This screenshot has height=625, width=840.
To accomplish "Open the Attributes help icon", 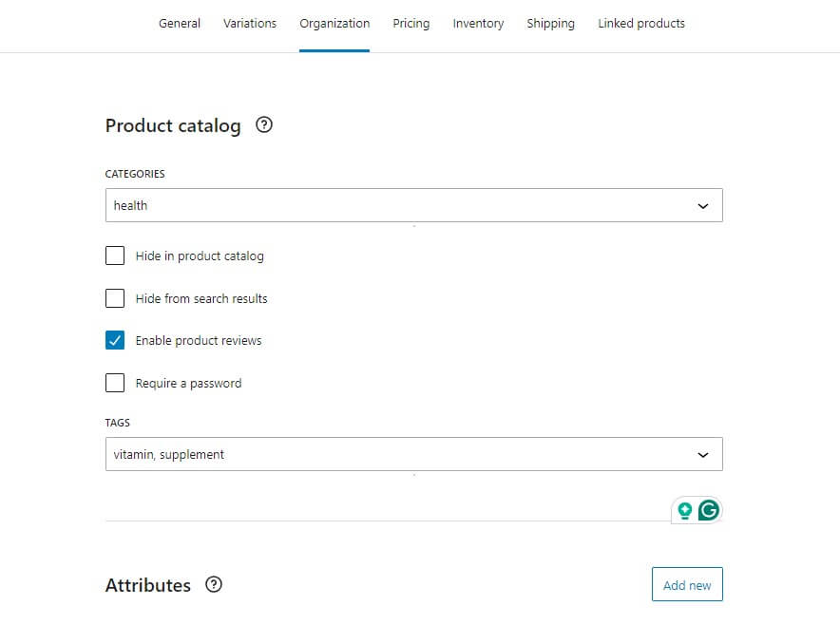I will (x=214, y=584).
